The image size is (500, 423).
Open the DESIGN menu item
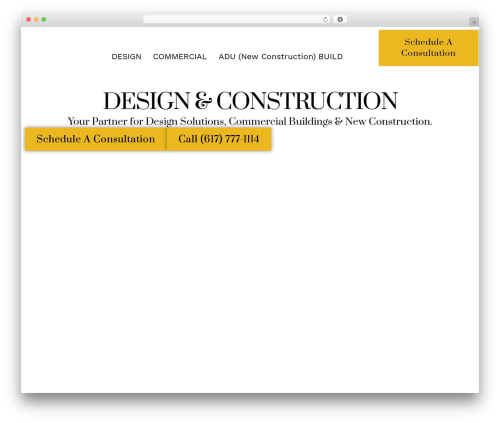tap(126, 57)
